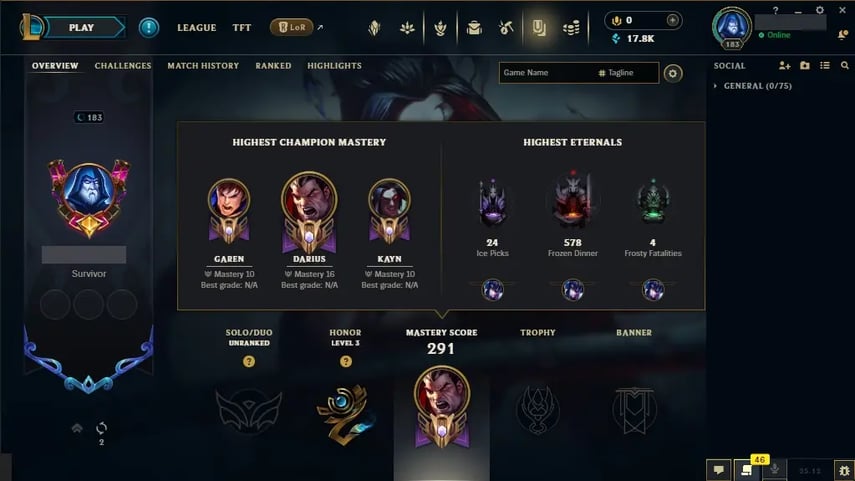Open the Loot hammer icon
The image size is (855, 481).
click(506, 27)
